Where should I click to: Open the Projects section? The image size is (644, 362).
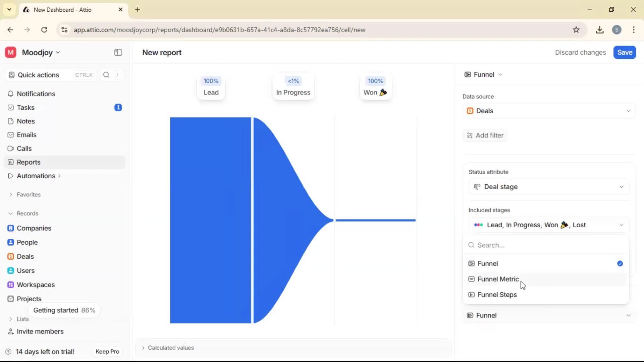[x=29, y=299]
